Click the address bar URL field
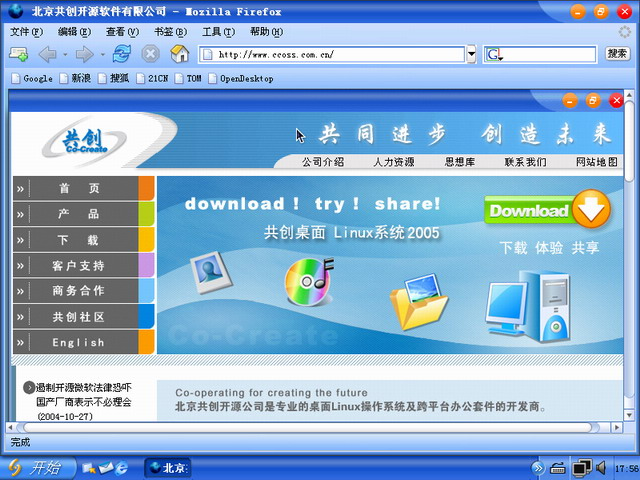This screenshot has height=480, width=640. tap(331, 54)
